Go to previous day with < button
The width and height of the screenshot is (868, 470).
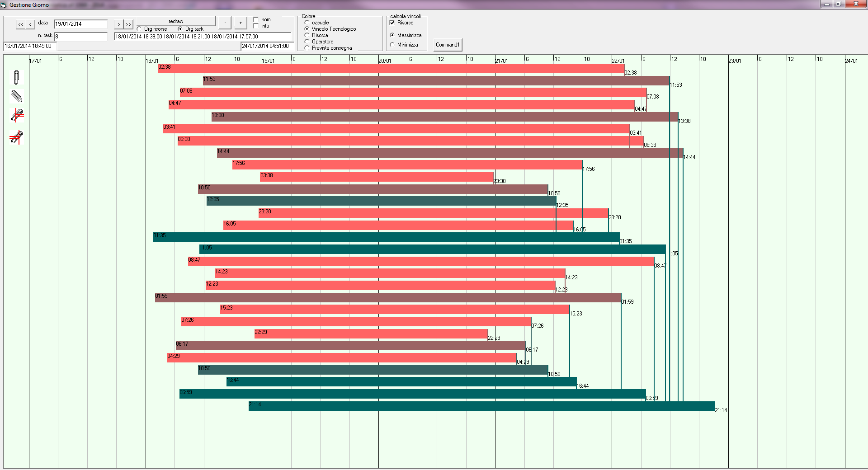[30, 24]
